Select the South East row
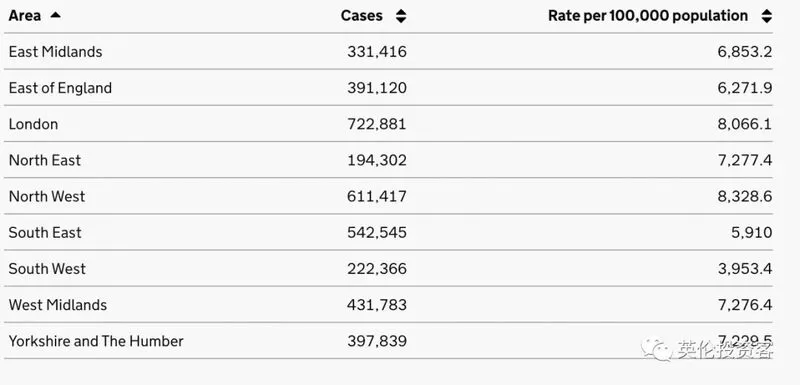The width and height of the screenshot is (800, 385). click(x=388, y=233)
